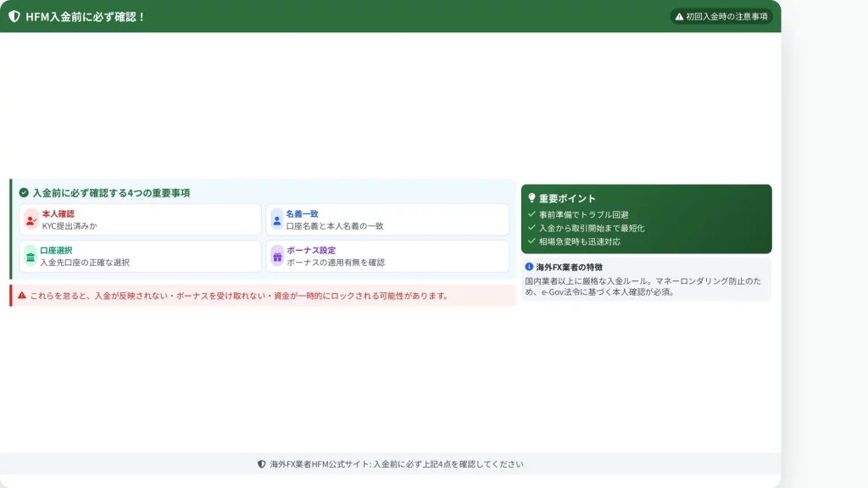This screenshot has width=868, height=488.
Task: Click the 初回入金時の注意事項 badge
Action: pyautogui.click(x=721, y=16)
